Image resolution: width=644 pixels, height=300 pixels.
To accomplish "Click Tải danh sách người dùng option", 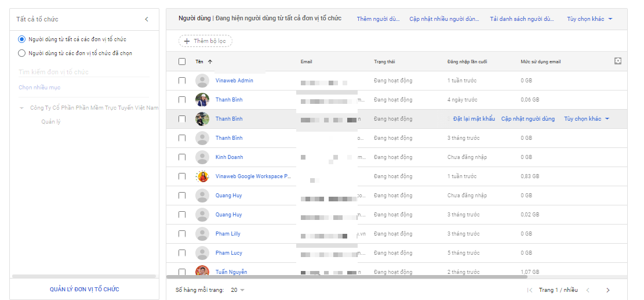I will pyautogui.click(x=522, y=19).
